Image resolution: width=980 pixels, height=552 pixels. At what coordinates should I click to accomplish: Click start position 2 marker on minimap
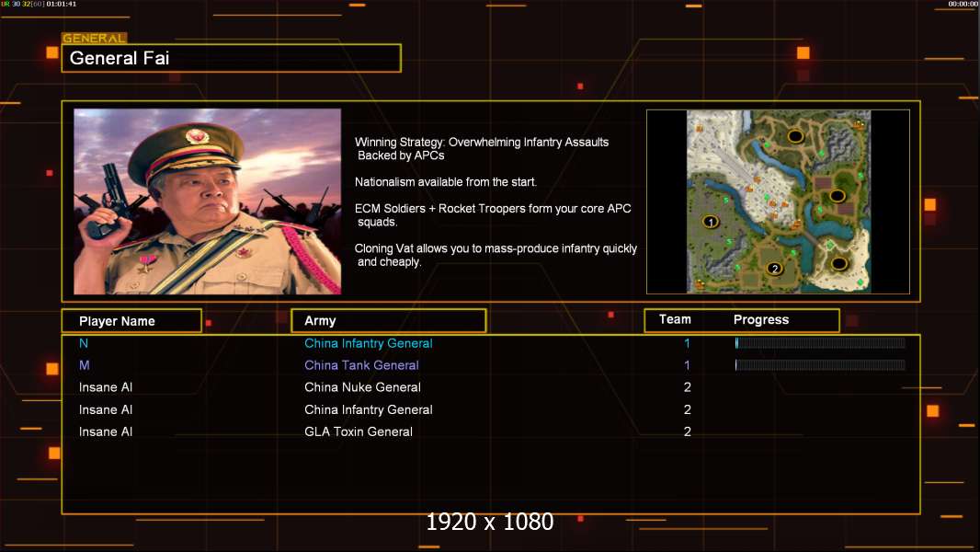[774, 269]
